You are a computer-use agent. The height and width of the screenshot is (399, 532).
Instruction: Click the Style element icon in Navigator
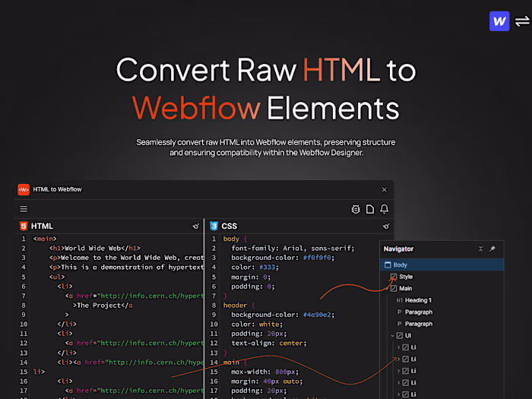(394, 277)
